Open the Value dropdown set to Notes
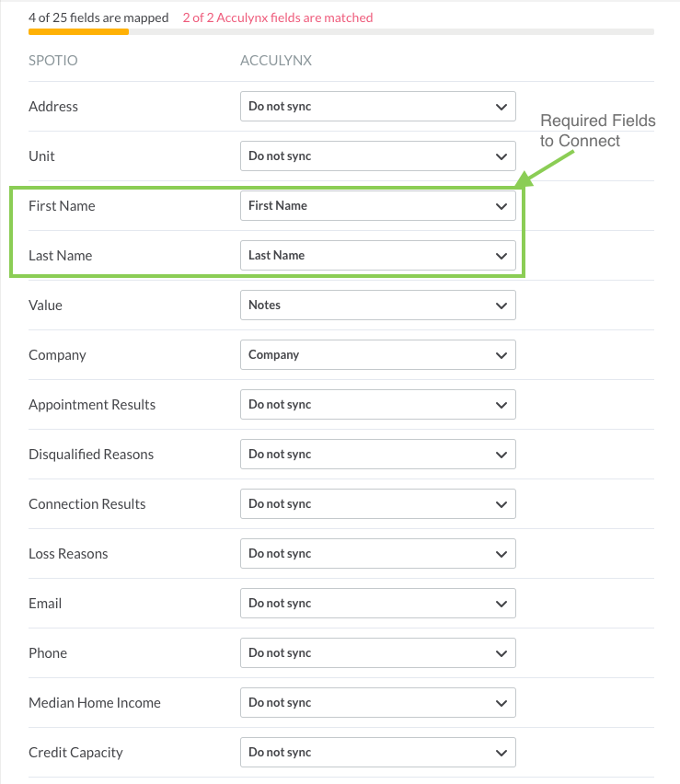This screenshot has height=784, width=680. click(x=378, y=305)
